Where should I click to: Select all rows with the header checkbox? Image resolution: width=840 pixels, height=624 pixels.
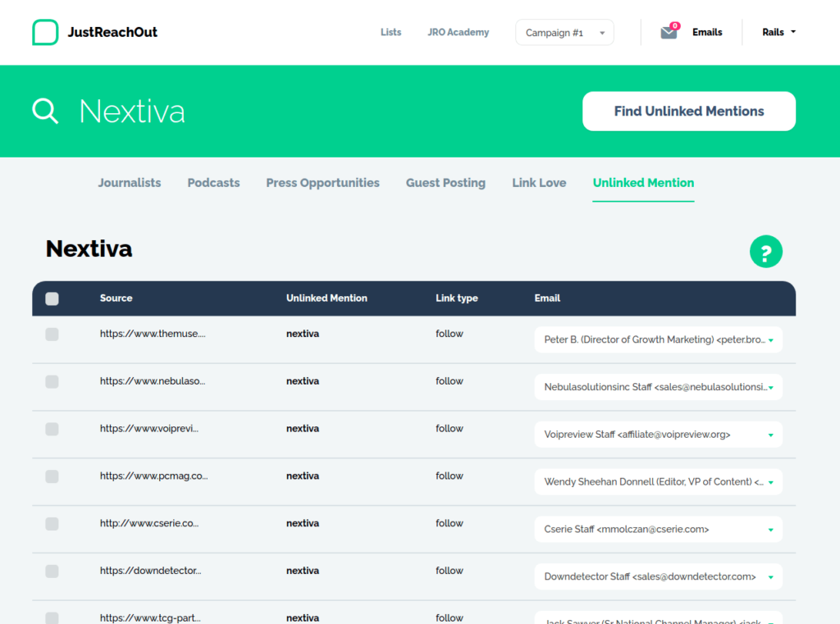[52, 298]
